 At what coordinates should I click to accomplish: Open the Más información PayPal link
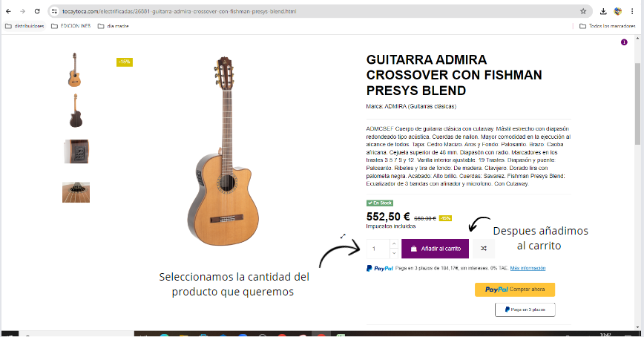coord(528,268)
